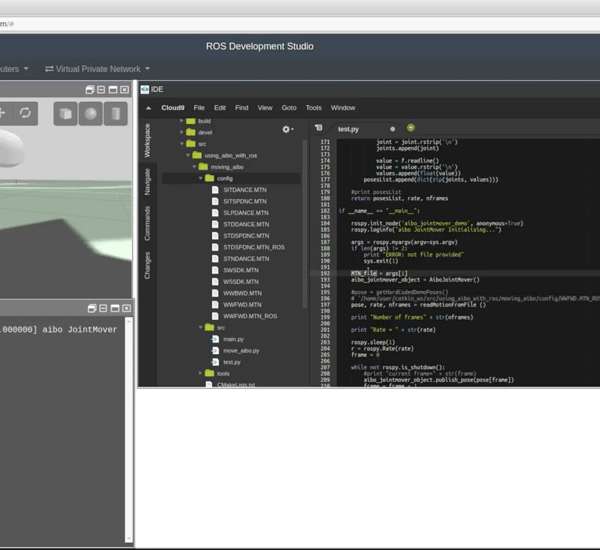Detach the terminal panel via popout icon

(x=92, y=308)
